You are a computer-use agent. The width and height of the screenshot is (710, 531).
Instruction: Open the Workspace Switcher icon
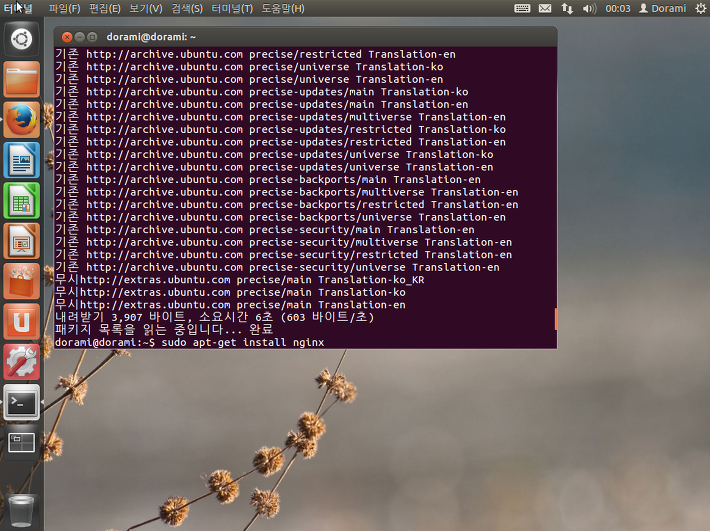click(21, 442)
